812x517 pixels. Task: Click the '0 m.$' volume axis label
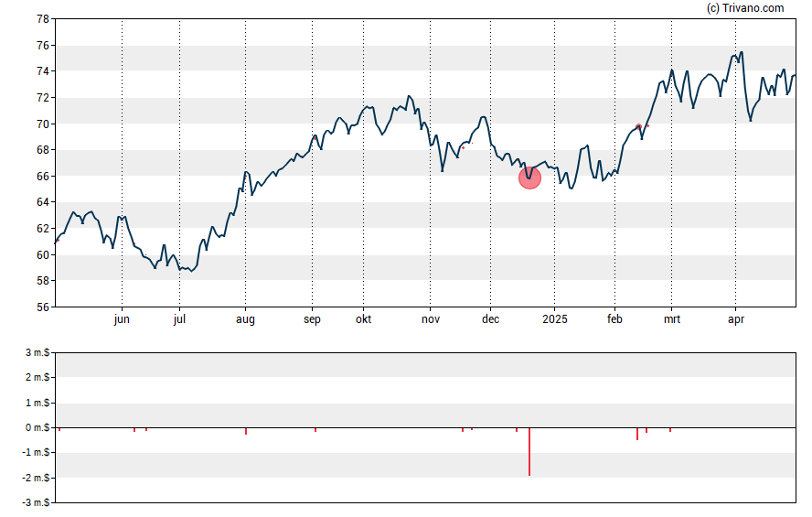point(37,428)
